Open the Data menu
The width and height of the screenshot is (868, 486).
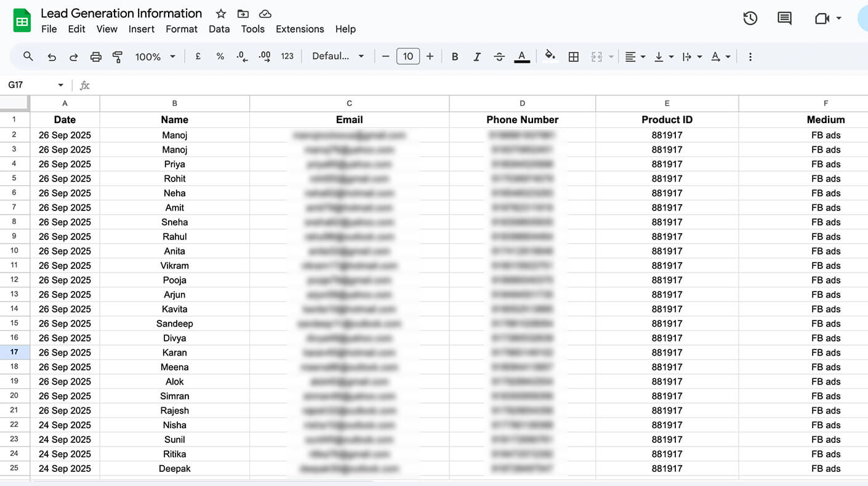(219, 29)
